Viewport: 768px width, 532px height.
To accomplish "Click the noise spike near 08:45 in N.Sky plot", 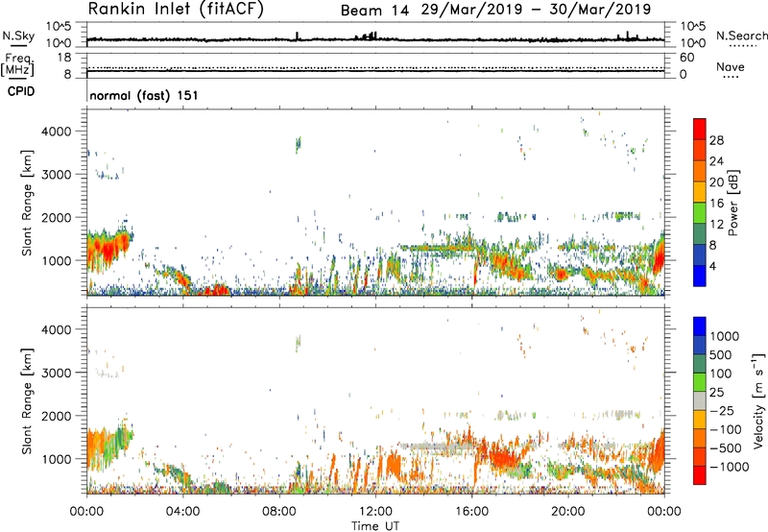I will (297, 36).
